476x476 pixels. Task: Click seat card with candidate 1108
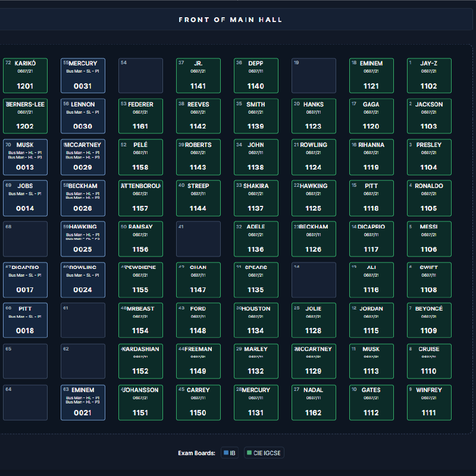(429, 280)
